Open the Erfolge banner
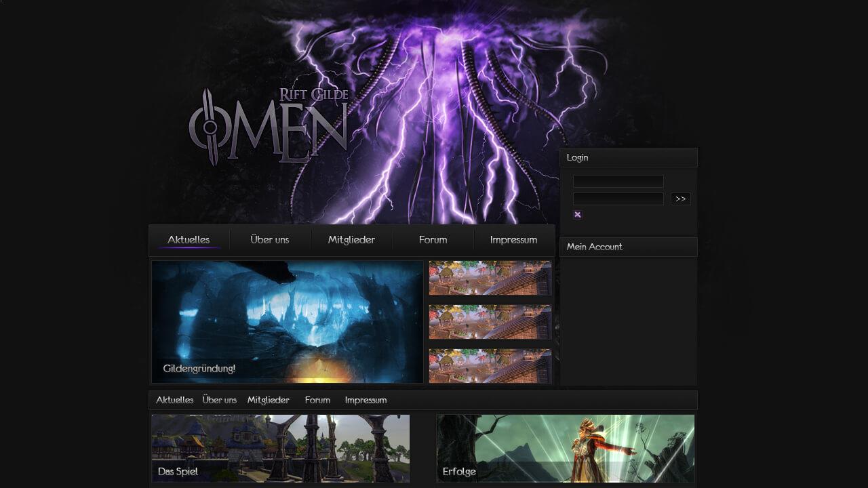The width and height of the screenshot is (868, 488). [x=566, y=449]
